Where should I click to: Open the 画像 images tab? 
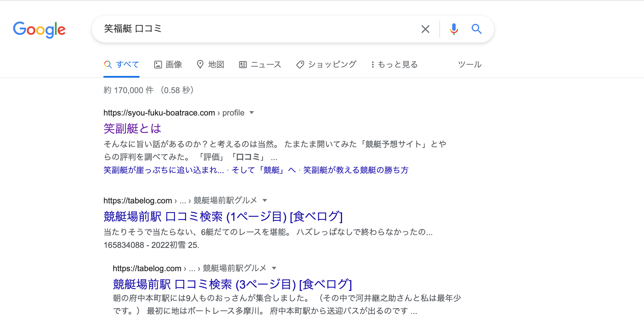pos(168,65)
